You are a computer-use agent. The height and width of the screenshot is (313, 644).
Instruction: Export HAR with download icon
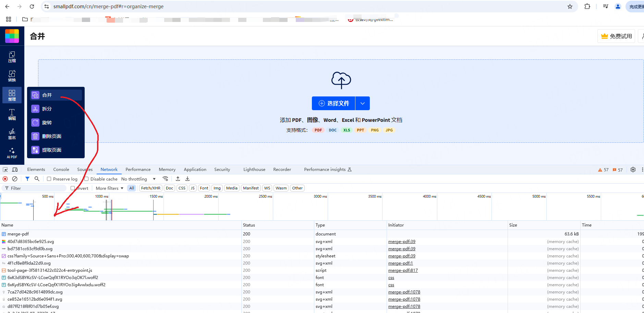(187, 179)
